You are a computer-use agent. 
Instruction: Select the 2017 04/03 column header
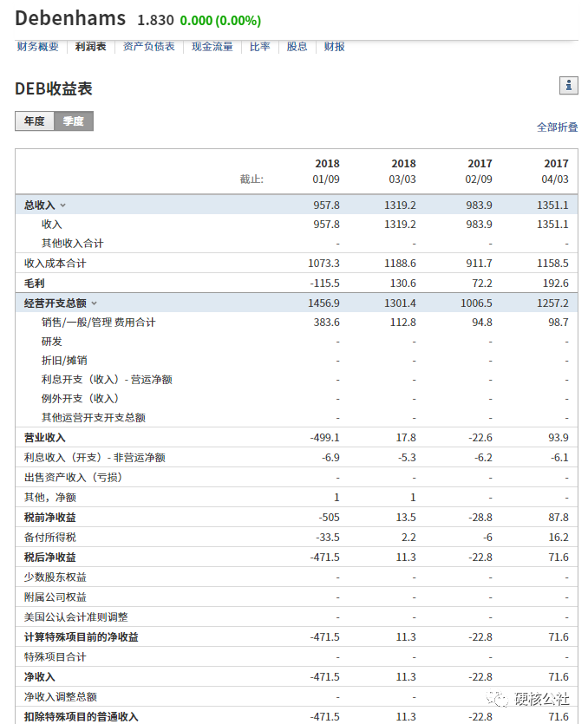556,172
